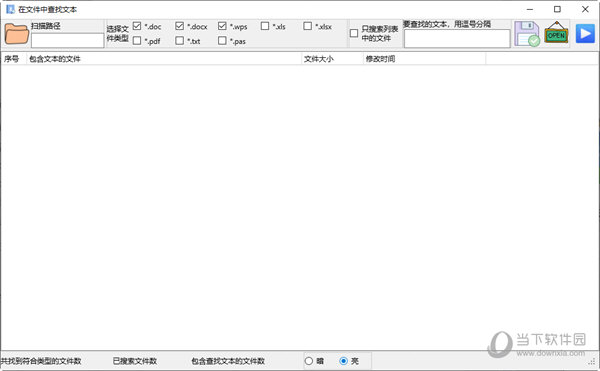Sort by 修改时间 column header
The width and height of the screenshot is (600, 371).
click(424, 59)
